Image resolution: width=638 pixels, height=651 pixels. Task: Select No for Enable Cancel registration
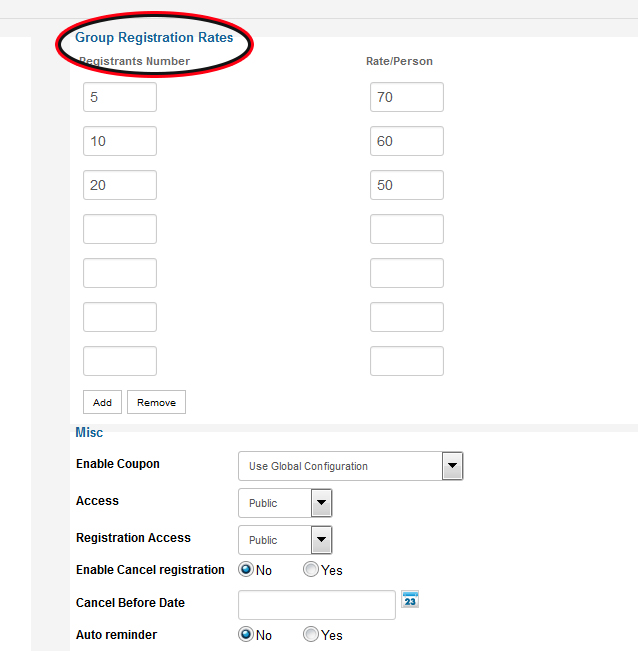(246, 570)
